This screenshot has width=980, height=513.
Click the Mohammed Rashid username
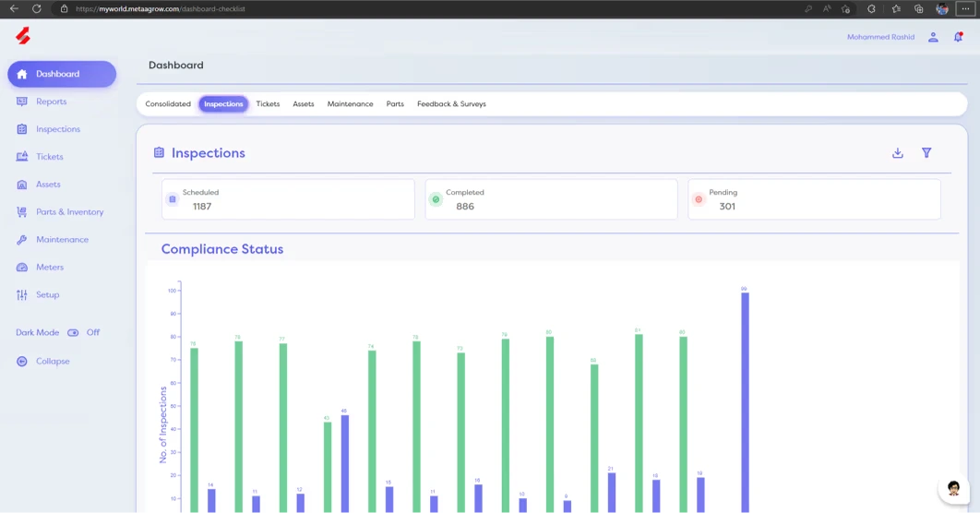coord(880,37)
